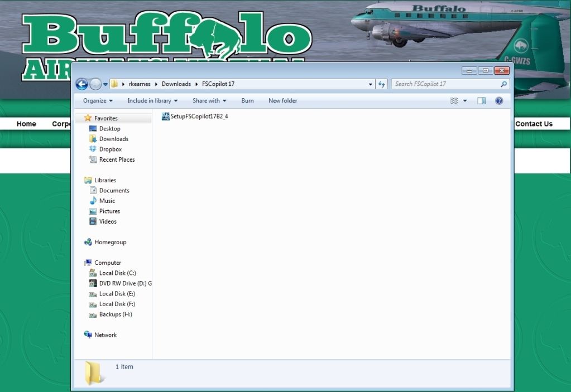Open the Documents library
The image size is (571, 392).
pyautogui.click(x=114, y=191)
